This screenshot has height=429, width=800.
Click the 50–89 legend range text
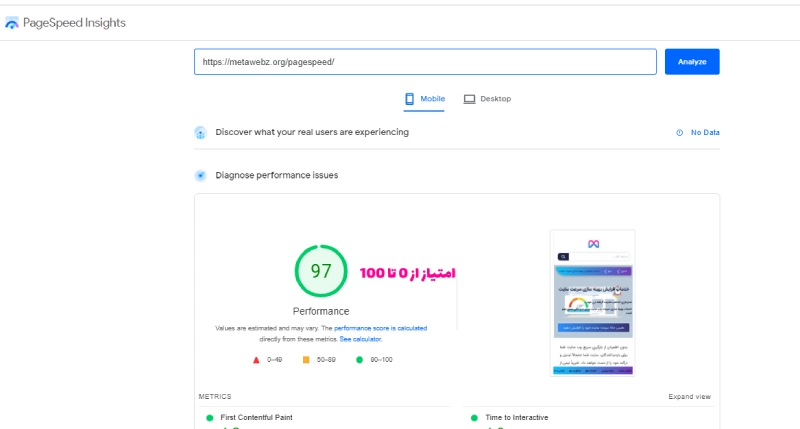326,360
